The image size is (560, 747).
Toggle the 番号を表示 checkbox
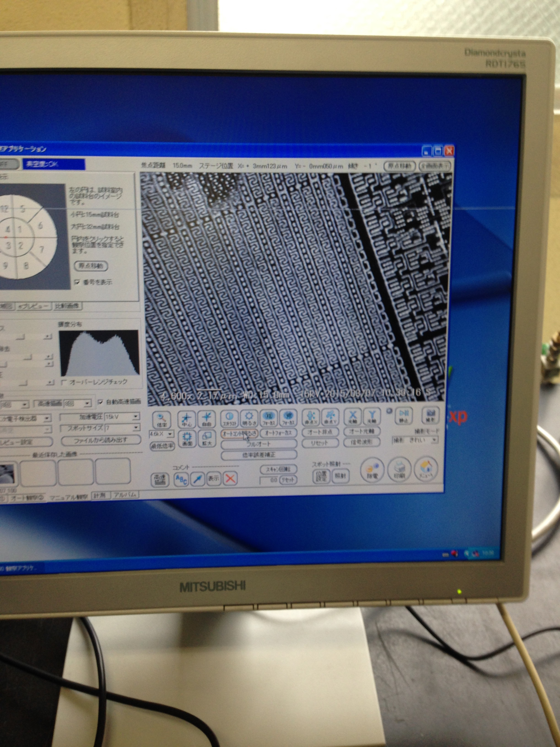(77, 282)
